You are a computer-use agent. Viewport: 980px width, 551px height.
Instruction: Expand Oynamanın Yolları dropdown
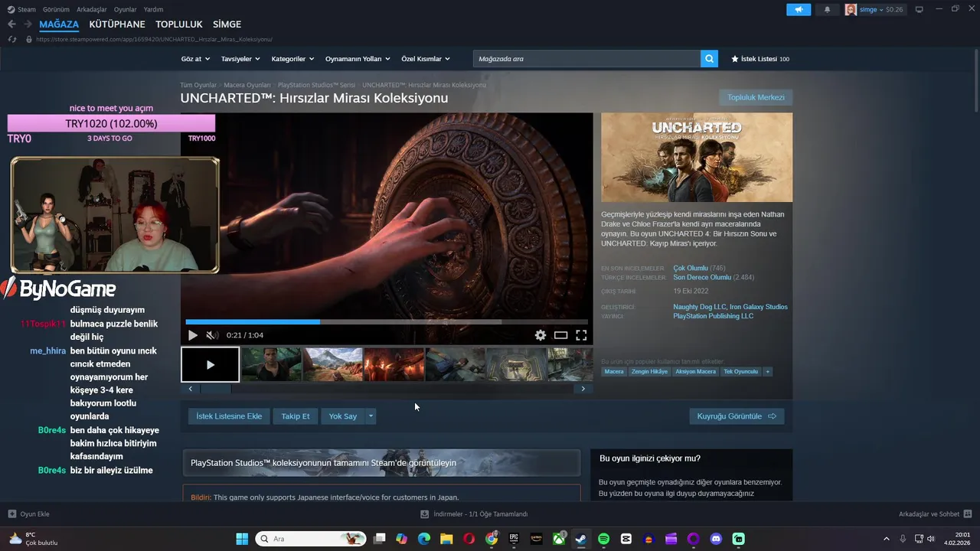(358, 59)
